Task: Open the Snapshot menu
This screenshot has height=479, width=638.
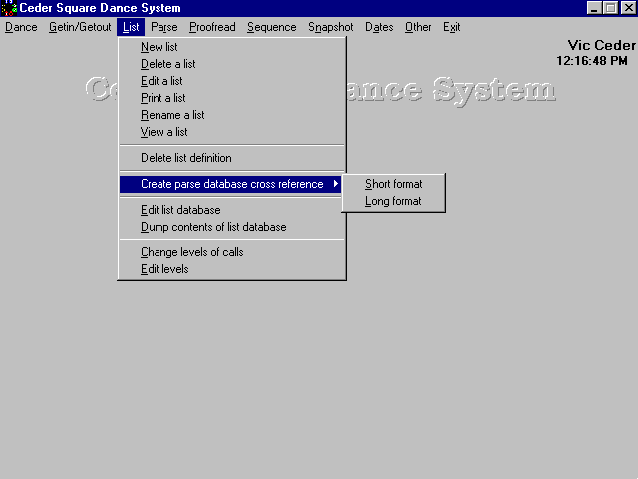Action: point(330,27)
